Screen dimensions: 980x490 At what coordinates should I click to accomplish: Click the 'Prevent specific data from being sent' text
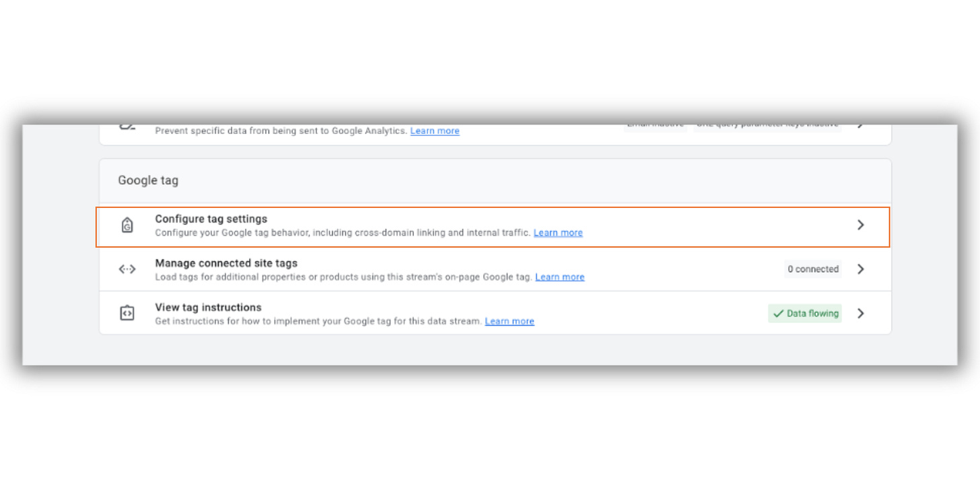click(281, 131)
